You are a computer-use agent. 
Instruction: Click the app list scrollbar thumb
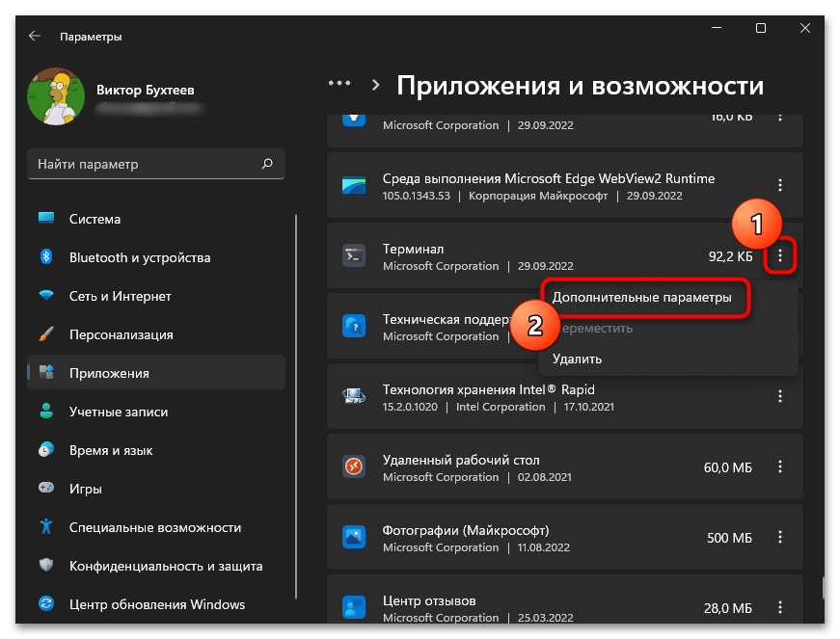pyautogui.click(x=824, y=589)
